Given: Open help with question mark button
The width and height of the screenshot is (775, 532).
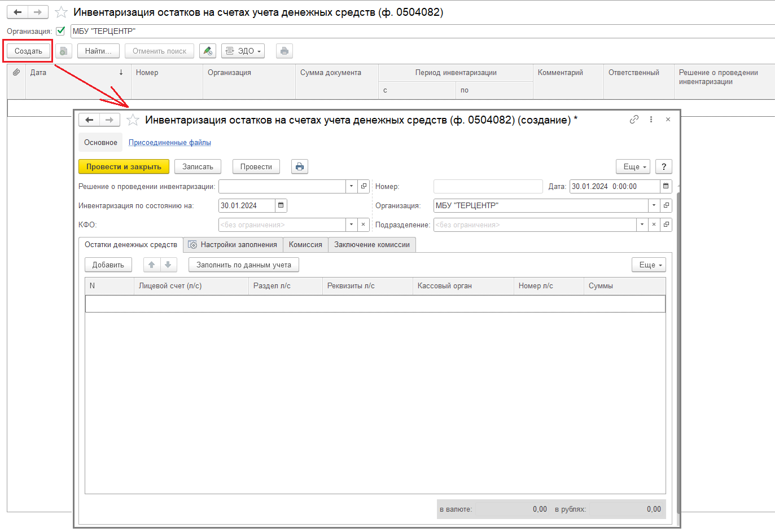Looking at the screenshot, I should click(x=664, y=166).
